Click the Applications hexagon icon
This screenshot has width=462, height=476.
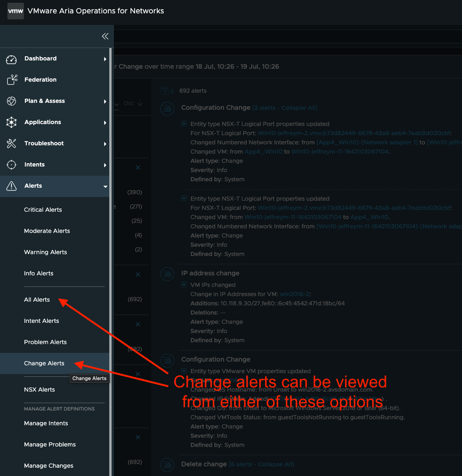[12, 122]
